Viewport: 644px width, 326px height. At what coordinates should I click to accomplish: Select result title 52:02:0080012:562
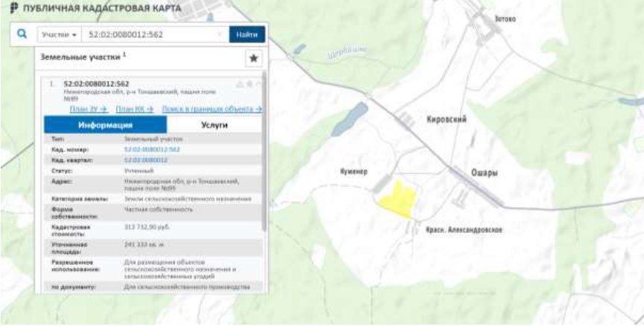point(96,83)
